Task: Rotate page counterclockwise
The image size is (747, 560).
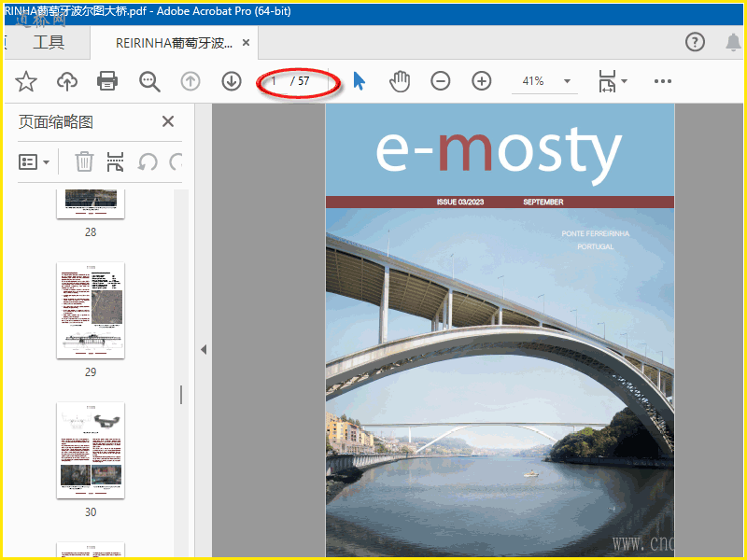Action: 148,161
